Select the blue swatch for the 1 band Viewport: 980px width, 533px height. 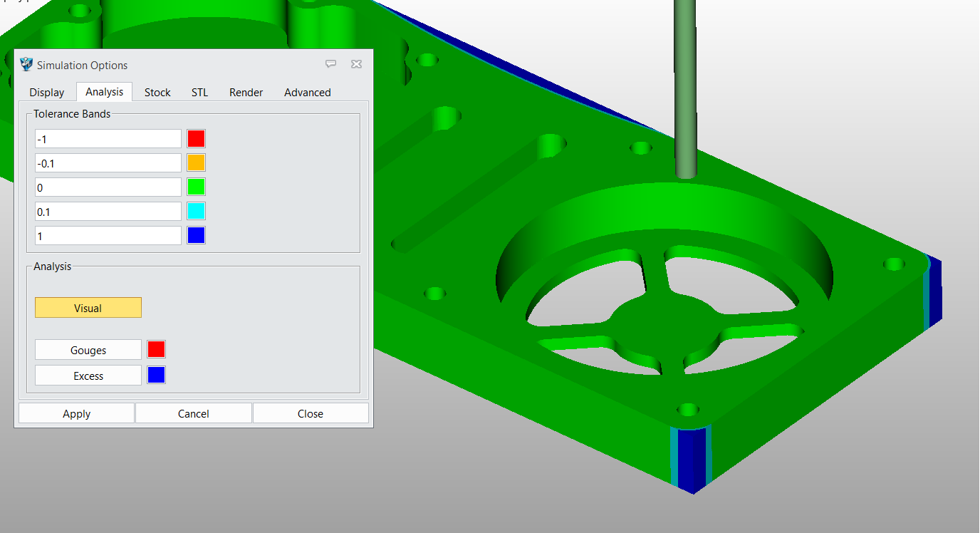(x=196, y=236)
